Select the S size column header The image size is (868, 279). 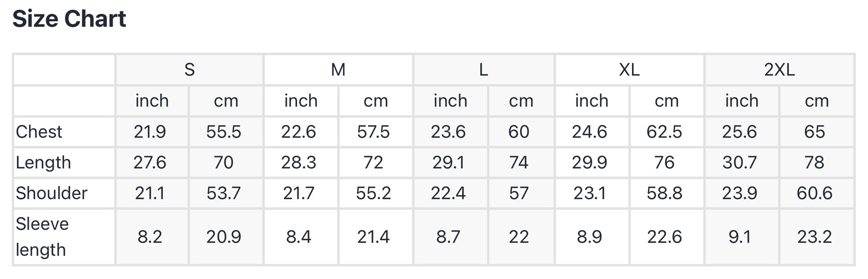(190, 70)
